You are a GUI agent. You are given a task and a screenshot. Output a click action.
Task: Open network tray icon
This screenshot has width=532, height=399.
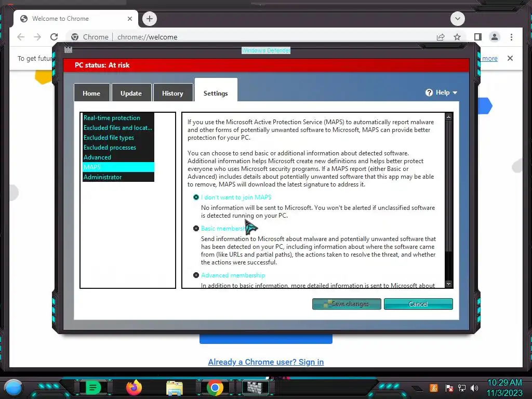462,388
